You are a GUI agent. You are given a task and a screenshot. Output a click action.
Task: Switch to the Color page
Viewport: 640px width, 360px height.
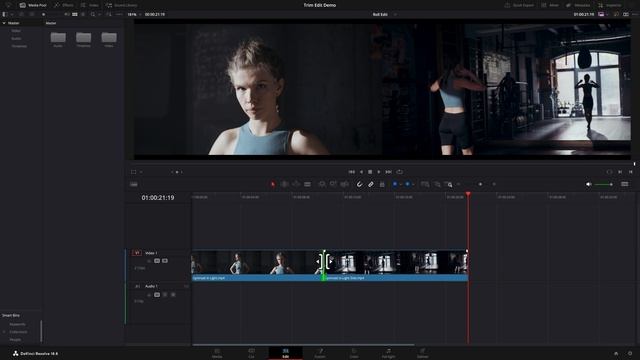[354, 353]
